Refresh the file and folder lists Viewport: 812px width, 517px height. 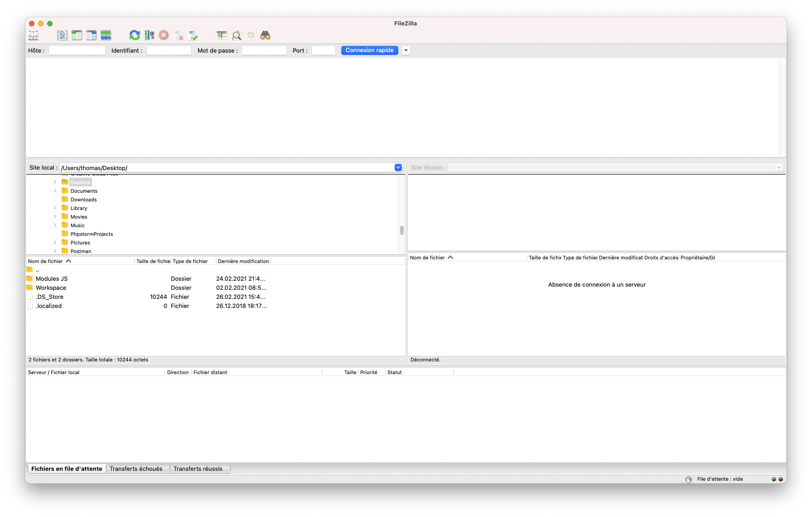pos(134,35)
